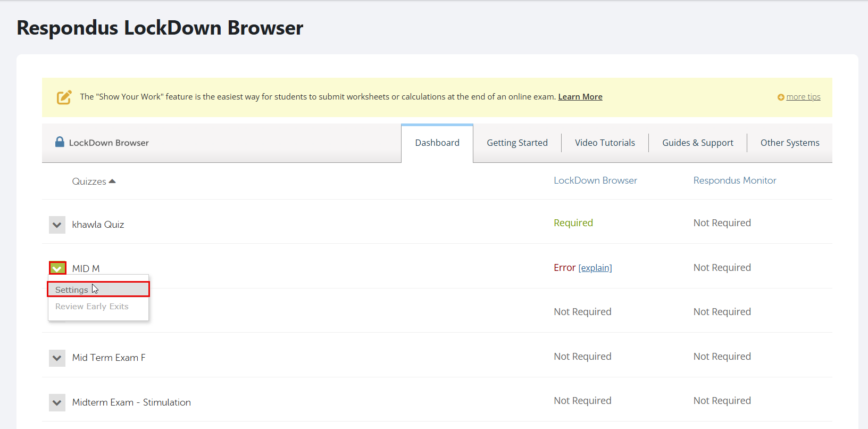Click the Respondus LockDown Browser page heading
Image resolution: width=868 pixels, height=429 pixels.
point(160,28)
